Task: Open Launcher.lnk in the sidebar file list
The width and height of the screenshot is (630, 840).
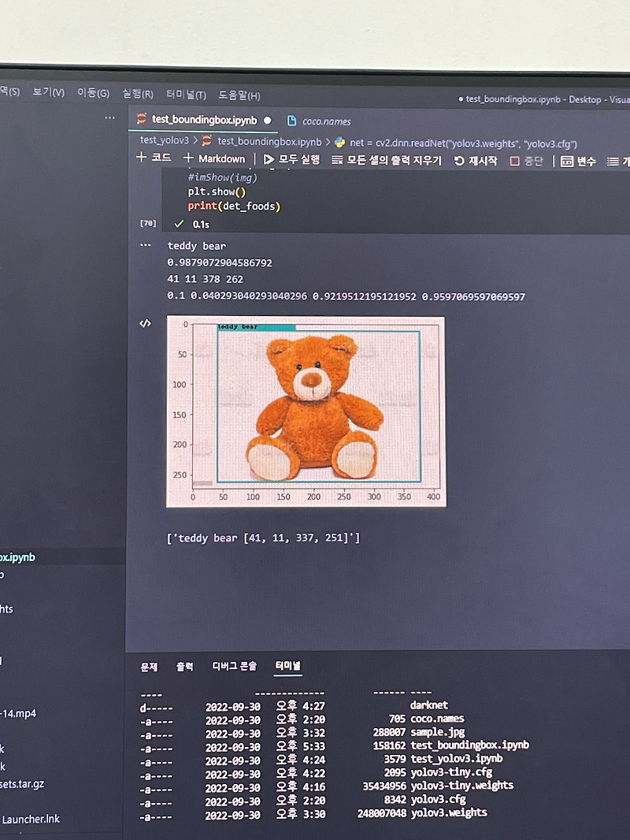Action: 30,819
